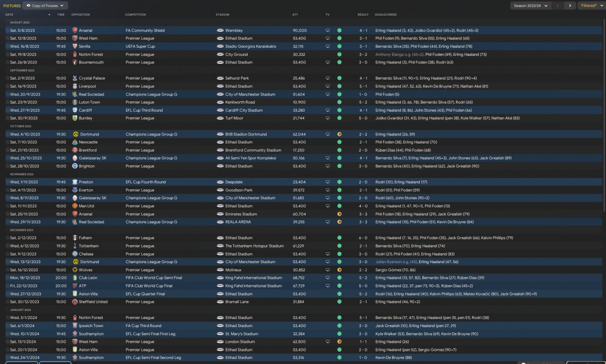Click the Cardiff club badge
Image resolution: width=606 pixels, height=364 pixels.
[75, 110]
